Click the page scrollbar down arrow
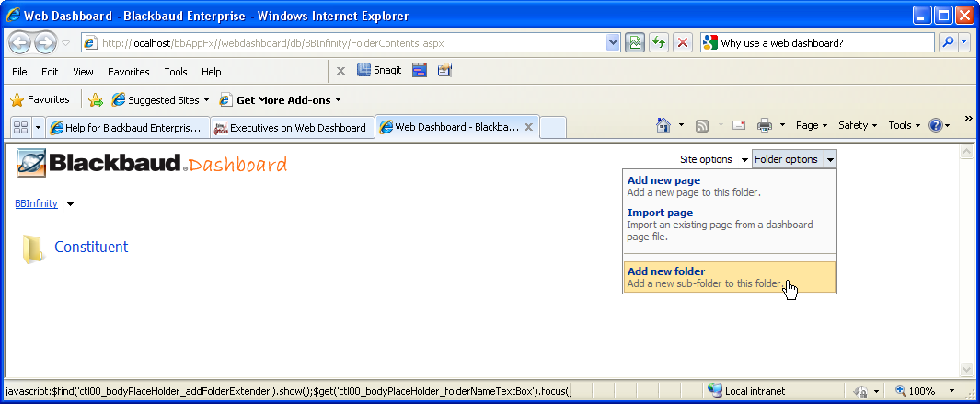This screenshot has width=980, height=404. (x=965, y=370)
